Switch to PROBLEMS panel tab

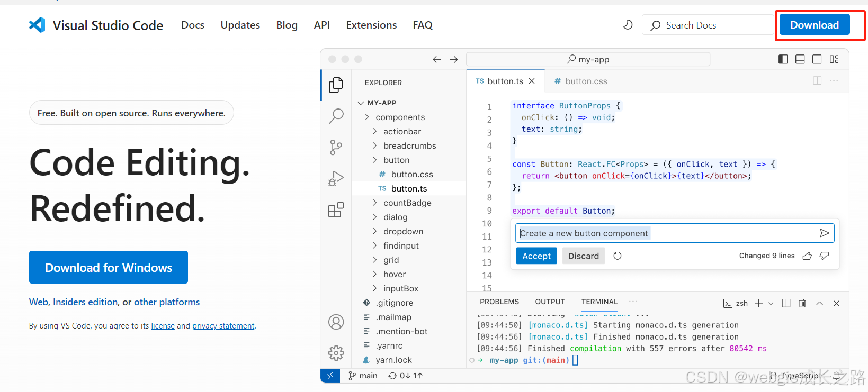[x=499, y=302]
